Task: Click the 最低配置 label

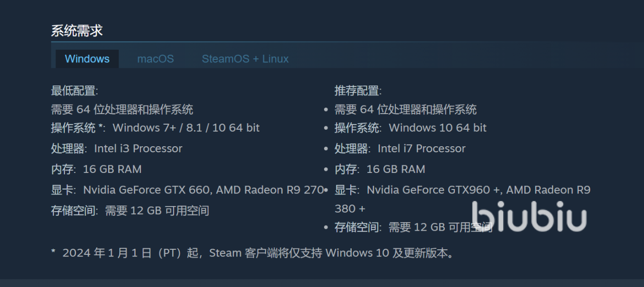Action: pyautogui.click(x=74, y=91)
